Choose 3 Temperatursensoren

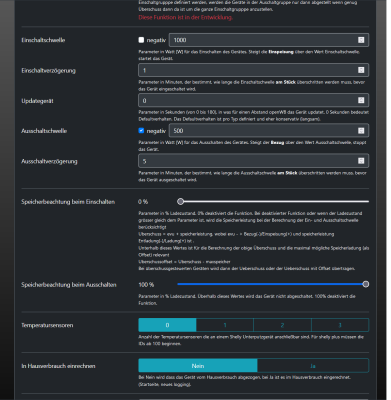[x=340, y=325]
